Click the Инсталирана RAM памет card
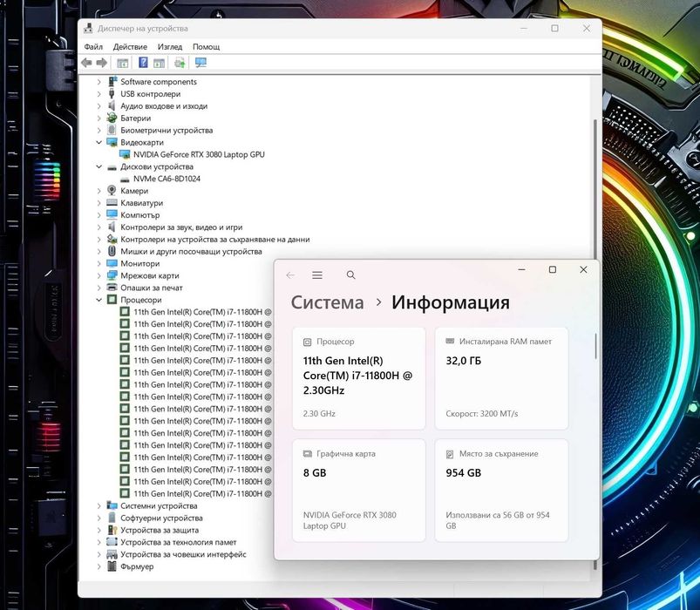 coord(501,378)
